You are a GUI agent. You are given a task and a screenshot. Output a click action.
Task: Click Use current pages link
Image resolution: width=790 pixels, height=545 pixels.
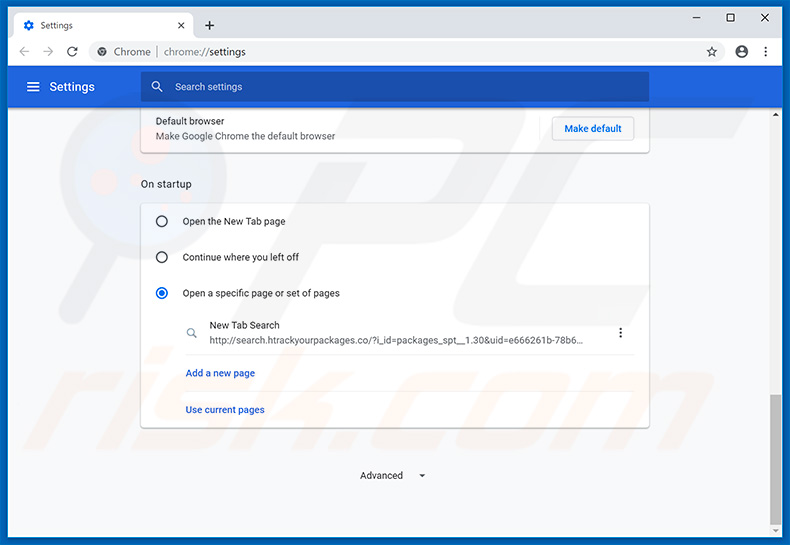pos(225,410)
